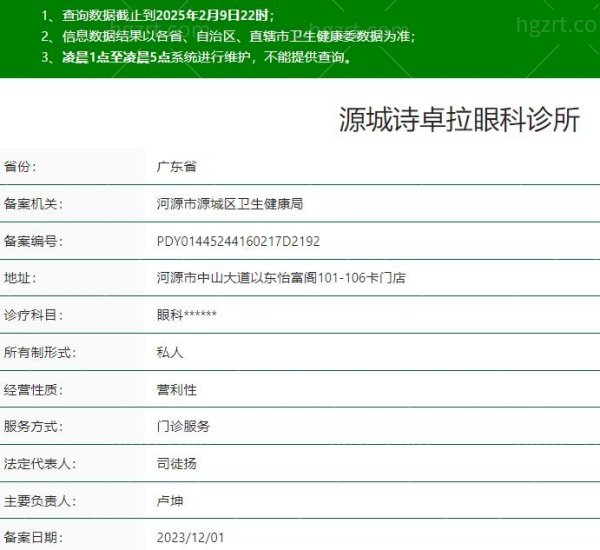The height and width of the screenshot is (550, 600).
Task: Click the department value 眼科******
Action: point(187,315)
